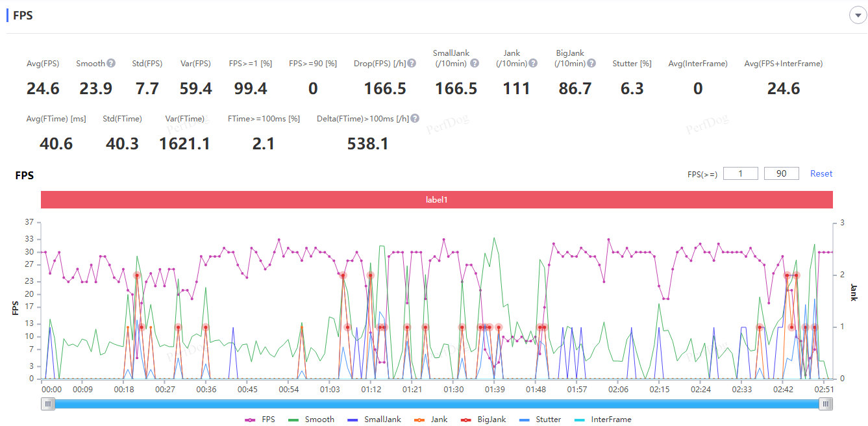Click the Delta(FTime)>100ms help icon
This screenshot has height=426, width=868.
415,119
